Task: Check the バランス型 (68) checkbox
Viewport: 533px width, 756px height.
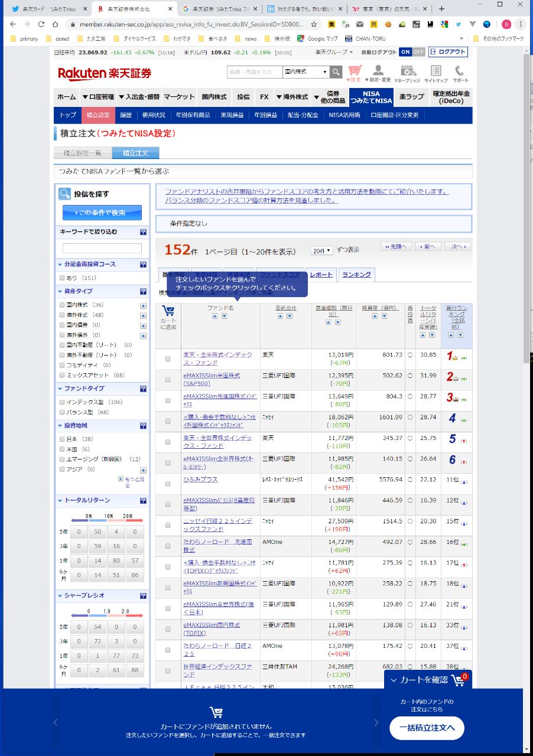Action: pyautogui.click(x=62, y=412)
